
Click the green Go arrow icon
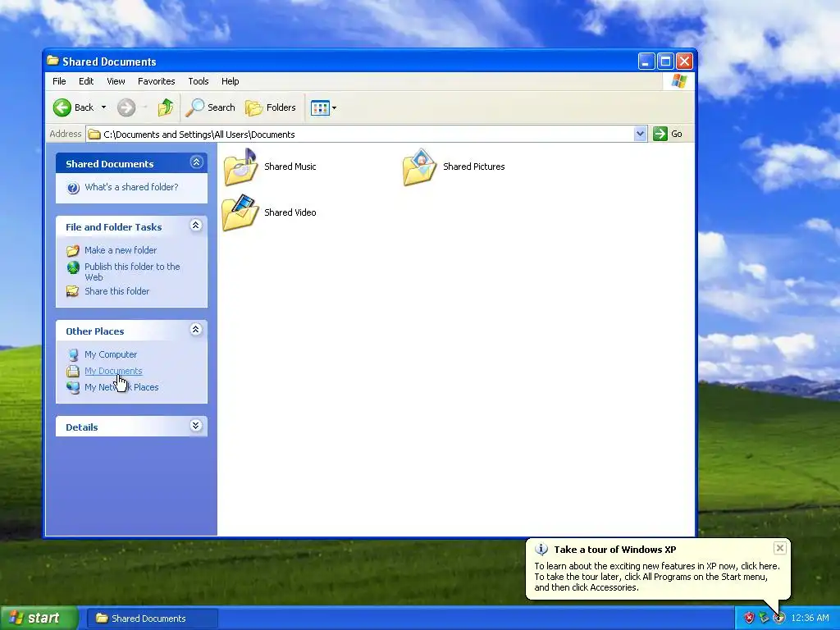660,134
